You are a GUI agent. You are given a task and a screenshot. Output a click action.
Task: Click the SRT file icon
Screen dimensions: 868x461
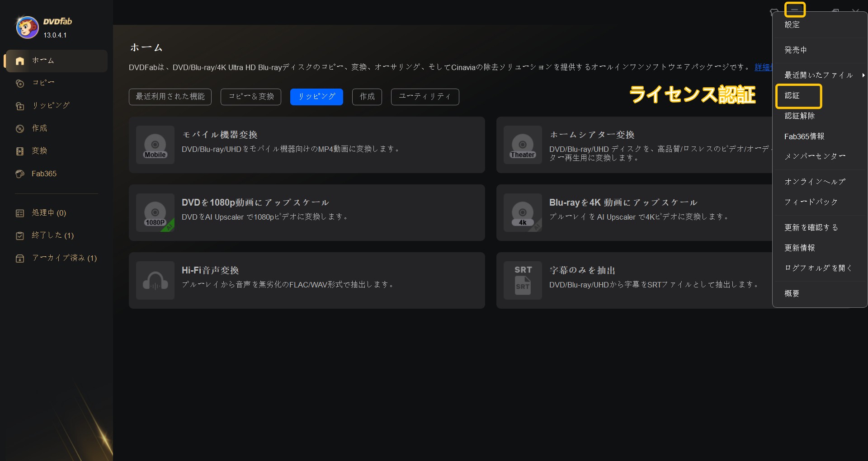523,281
